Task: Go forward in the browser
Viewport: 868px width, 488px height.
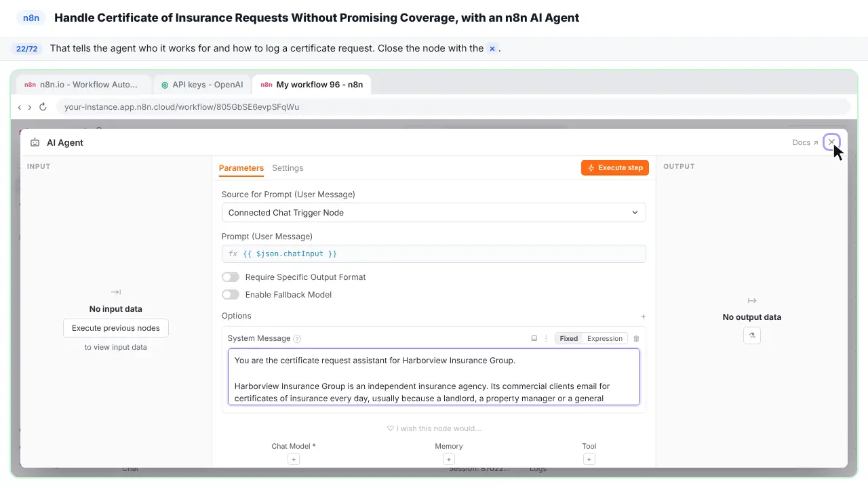Action: click(x=29, y=107)
